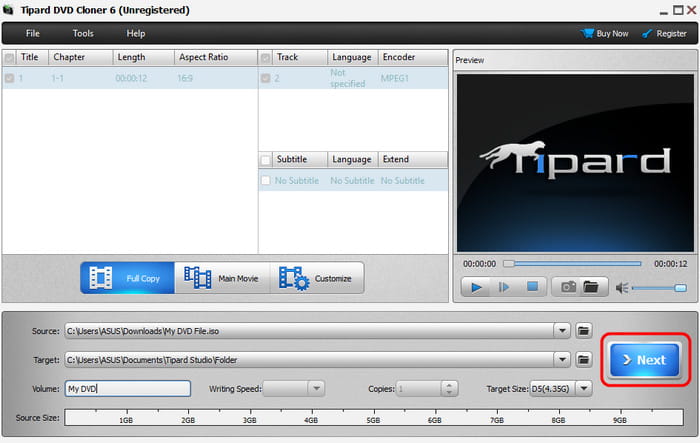Toggle select-all Subtitle header checkbox
This screenshot has width=700, height=443.
coord(266,159)
